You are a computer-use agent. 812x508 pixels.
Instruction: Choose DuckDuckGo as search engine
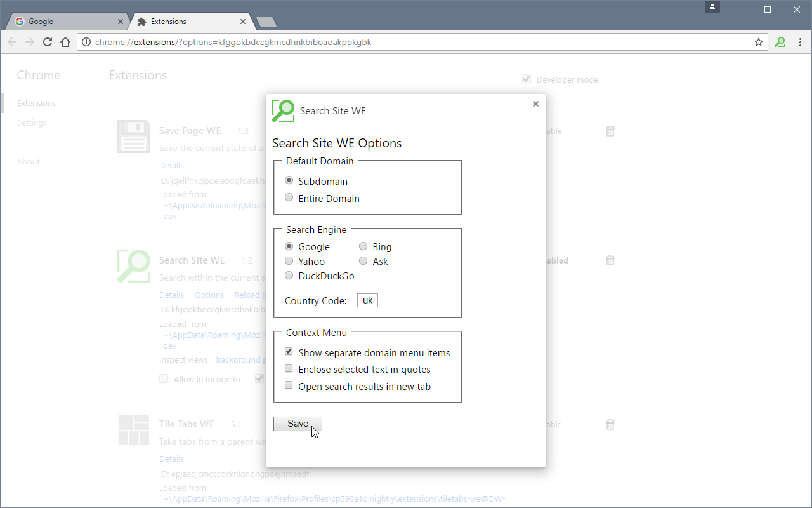tap(289, 276)
